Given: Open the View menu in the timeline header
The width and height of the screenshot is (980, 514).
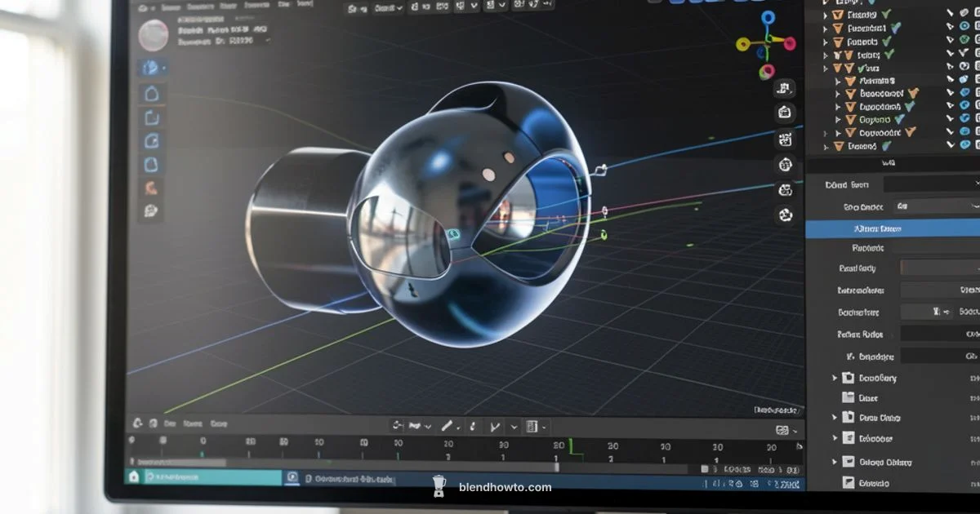Looking at the screenshot, I should coord(169,423).
